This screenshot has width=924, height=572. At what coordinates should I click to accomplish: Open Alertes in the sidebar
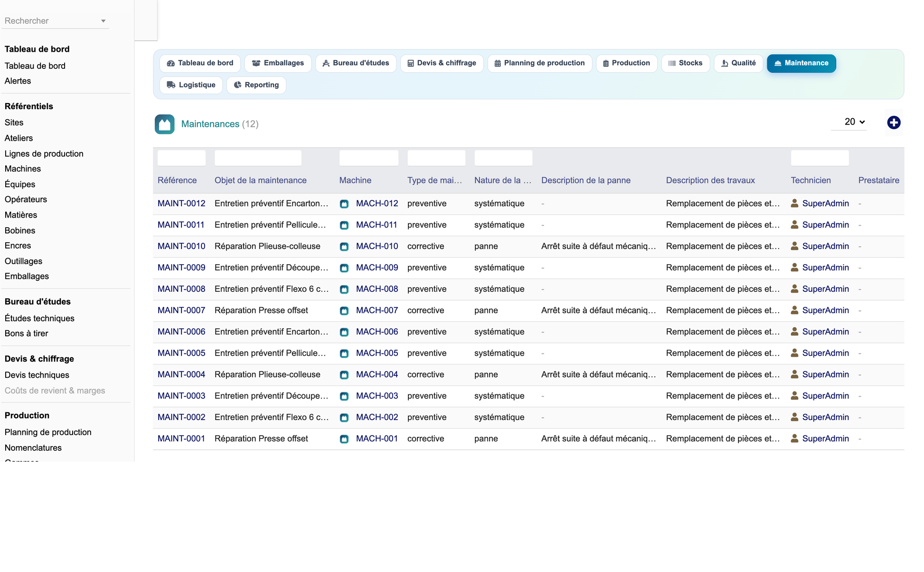18,81
